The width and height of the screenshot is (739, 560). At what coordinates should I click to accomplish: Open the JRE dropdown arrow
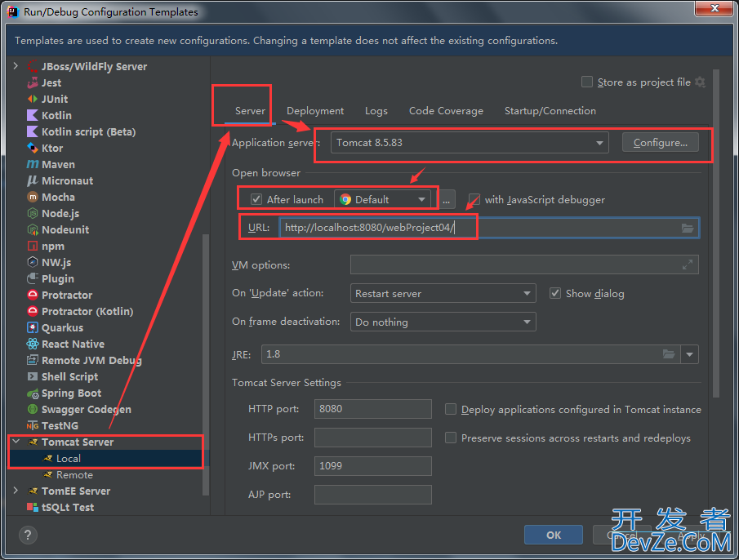pyautogui.click(x=689, y=354)
